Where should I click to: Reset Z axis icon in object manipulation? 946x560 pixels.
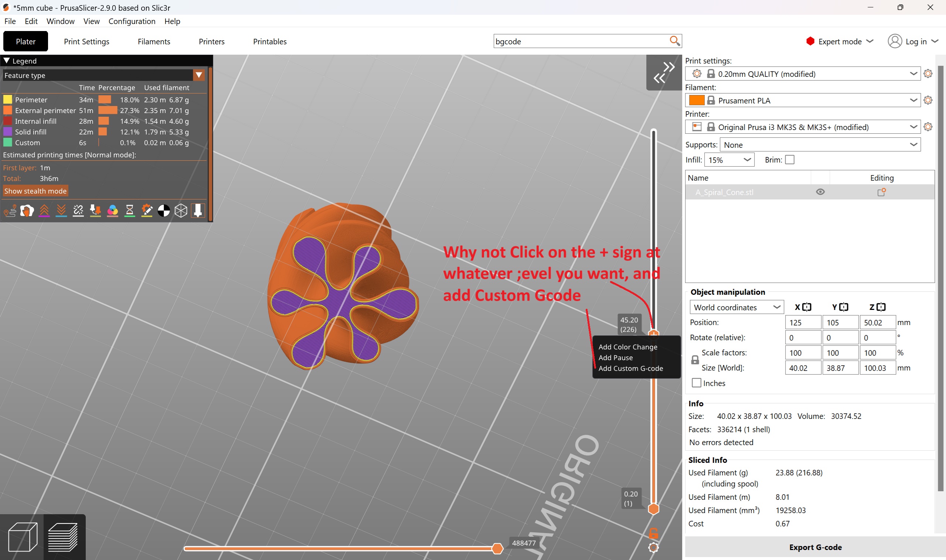[881, 307]
